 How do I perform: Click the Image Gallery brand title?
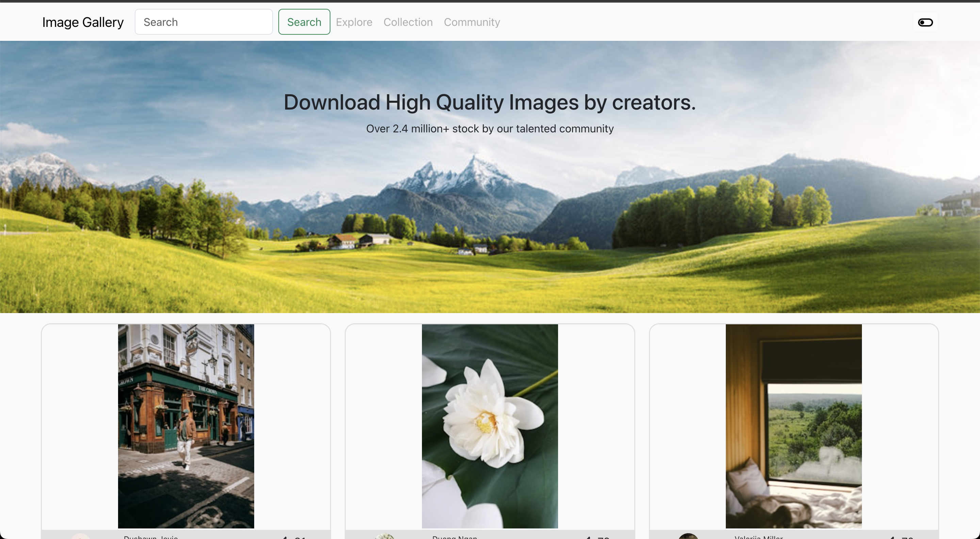83,22
